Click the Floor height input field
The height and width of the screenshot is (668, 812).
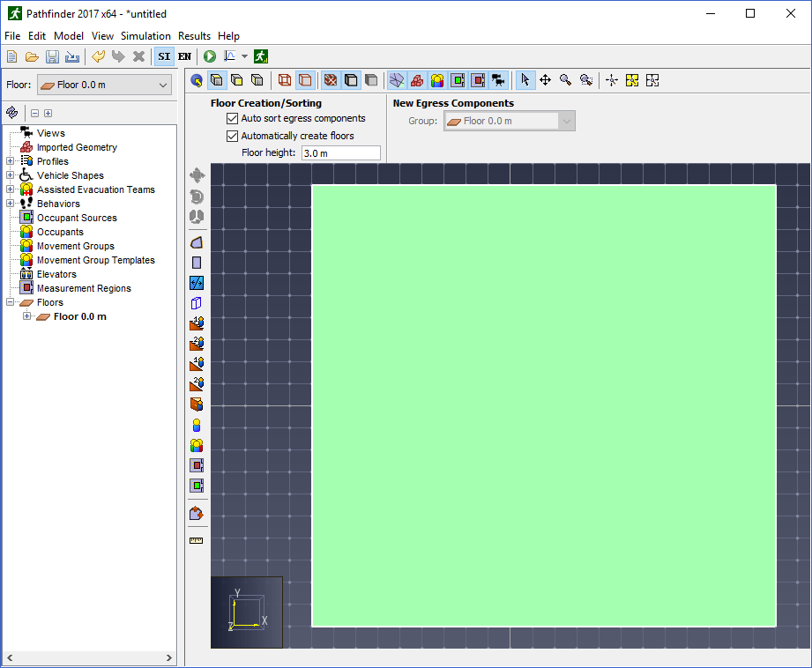pos(340,153)
